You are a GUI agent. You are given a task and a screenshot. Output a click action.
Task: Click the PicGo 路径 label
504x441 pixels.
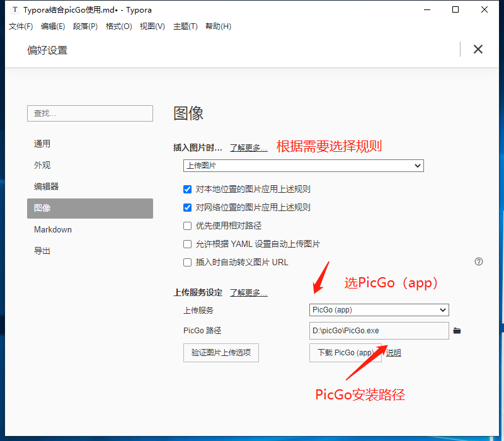click(x=202, y=331)
